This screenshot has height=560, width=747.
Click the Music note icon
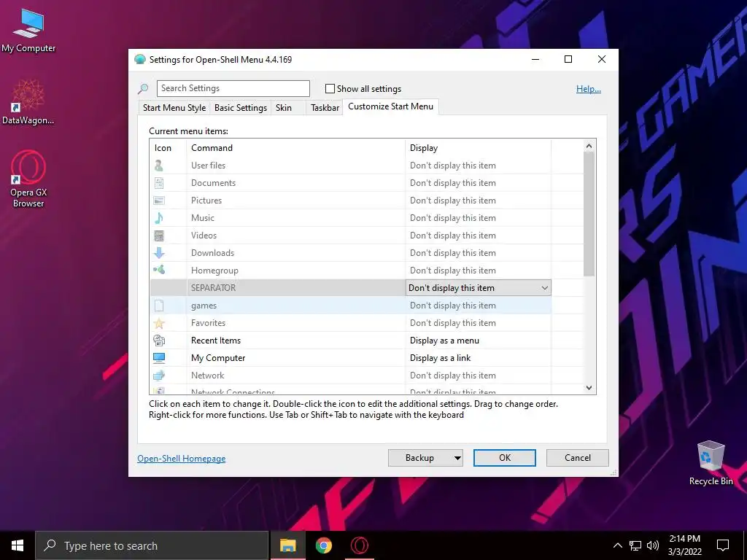tap(159, 218)
